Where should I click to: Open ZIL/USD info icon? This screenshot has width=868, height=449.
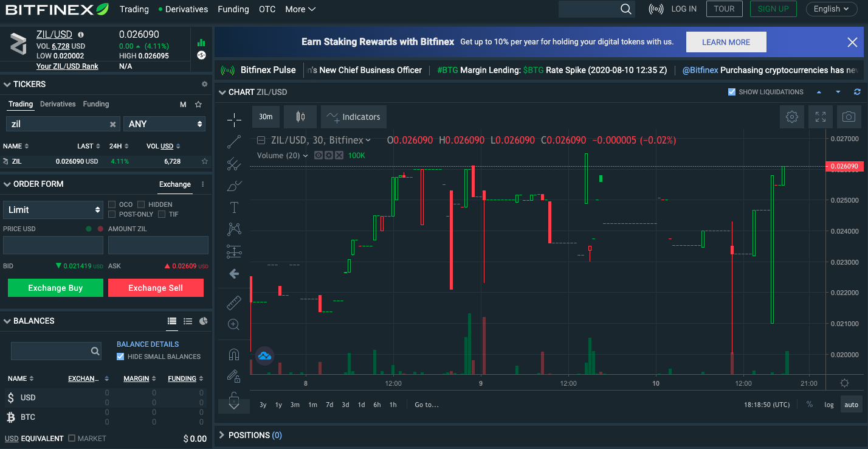81,35
